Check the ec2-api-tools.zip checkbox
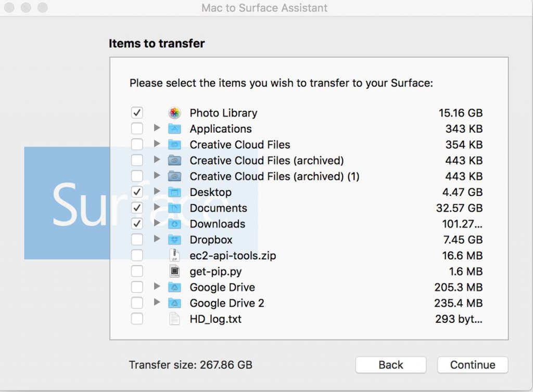 click(137, 255)
